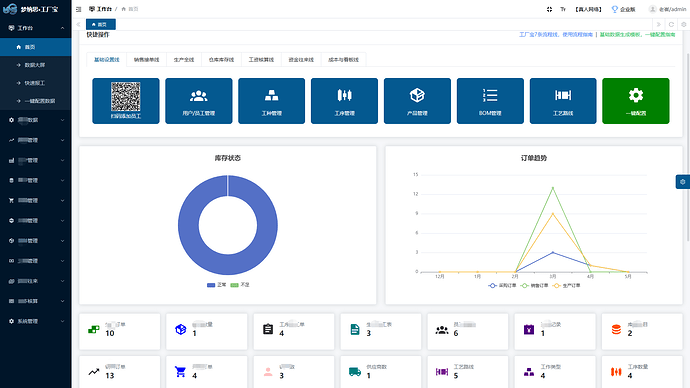The height and width of the screenshot is (388, 690).
Task: Click the 【真人网络】 header link
Action: tap(588, 9)
